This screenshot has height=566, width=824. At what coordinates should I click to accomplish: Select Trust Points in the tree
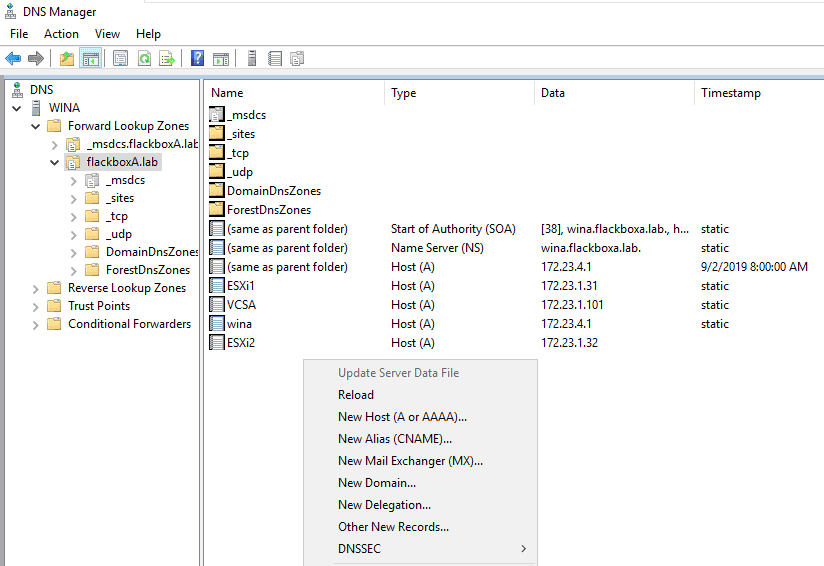(x=98, y=306)
